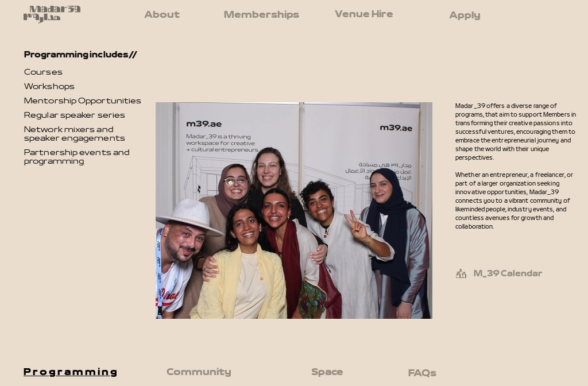This screenshot has height=386, width=588.
Task: Open the Memberships page
Action: pyautogui.click(x=261, y=14)
